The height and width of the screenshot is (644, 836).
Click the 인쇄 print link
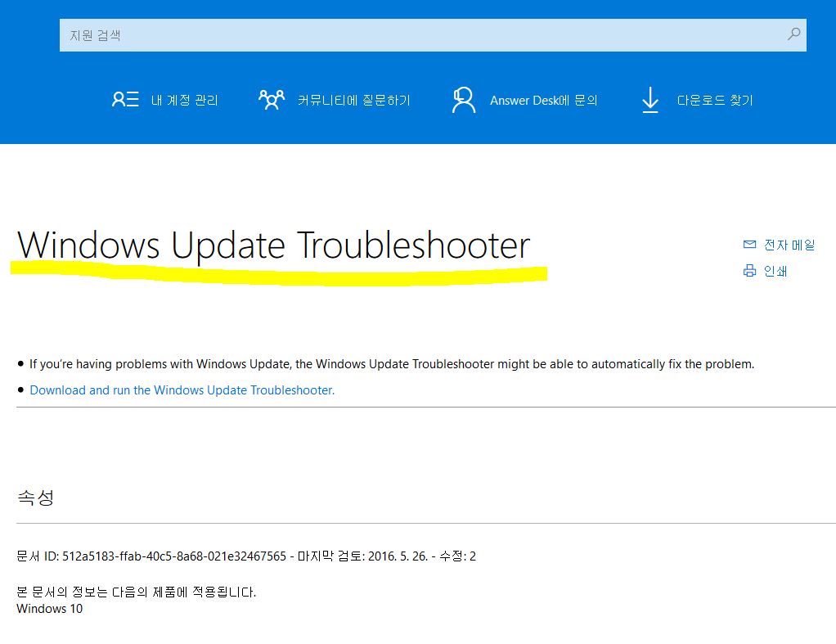tap(775, 271)
